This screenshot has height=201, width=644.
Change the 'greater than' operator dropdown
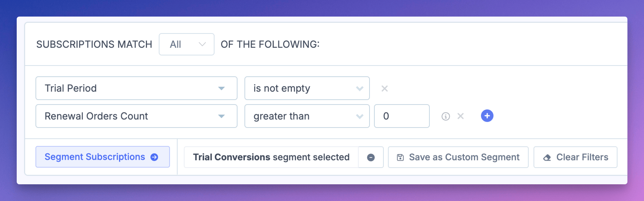click(307, 116)
